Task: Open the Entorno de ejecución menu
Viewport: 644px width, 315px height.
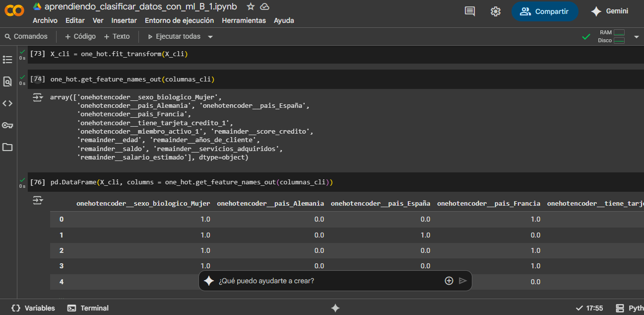Action: coord(179,20)
